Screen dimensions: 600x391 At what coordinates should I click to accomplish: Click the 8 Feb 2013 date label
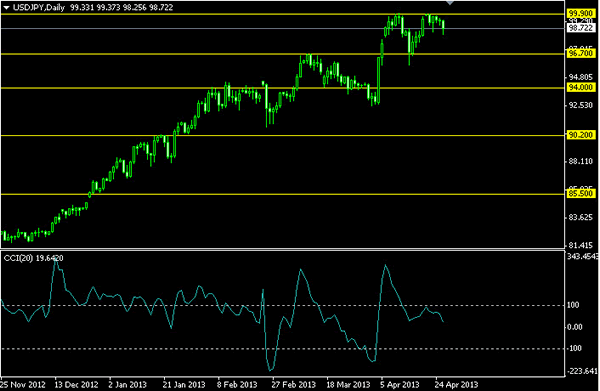tap(237, 384)
